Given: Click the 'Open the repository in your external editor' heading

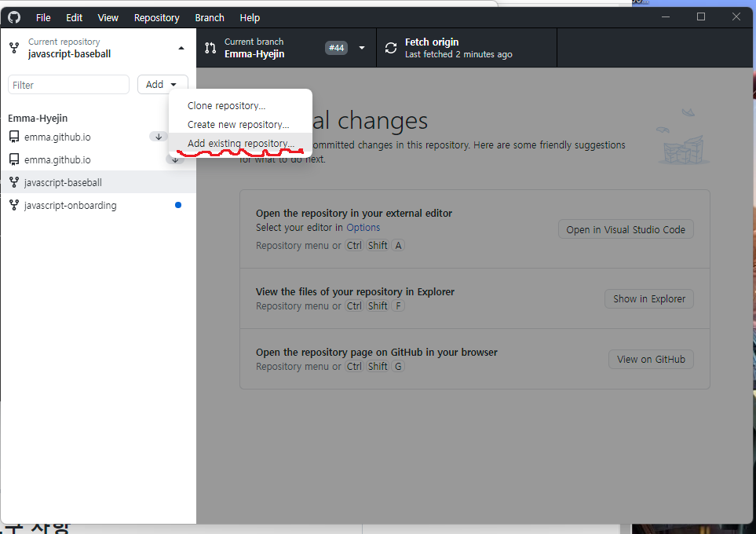Looking at the screenshot, I should tap(354, 214).
